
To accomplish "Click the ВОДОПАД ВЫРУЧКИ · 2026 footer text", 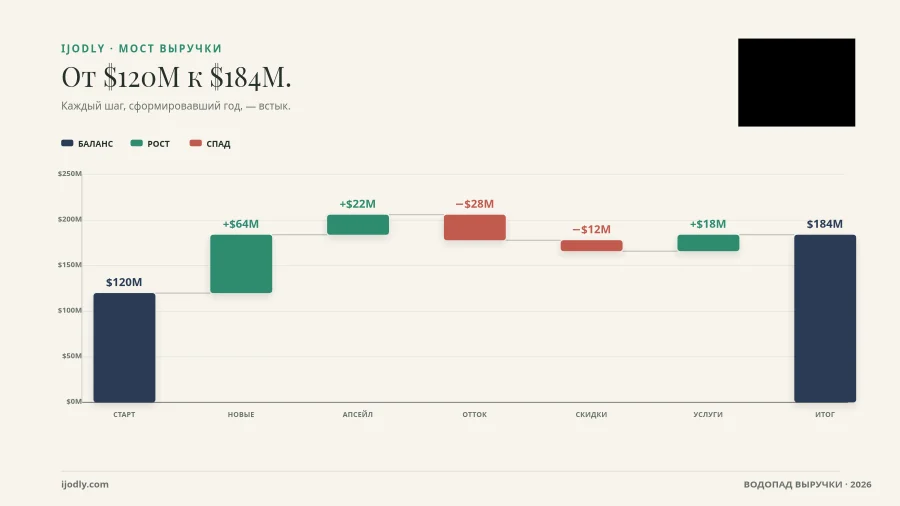I will click(x=808, y=484).
